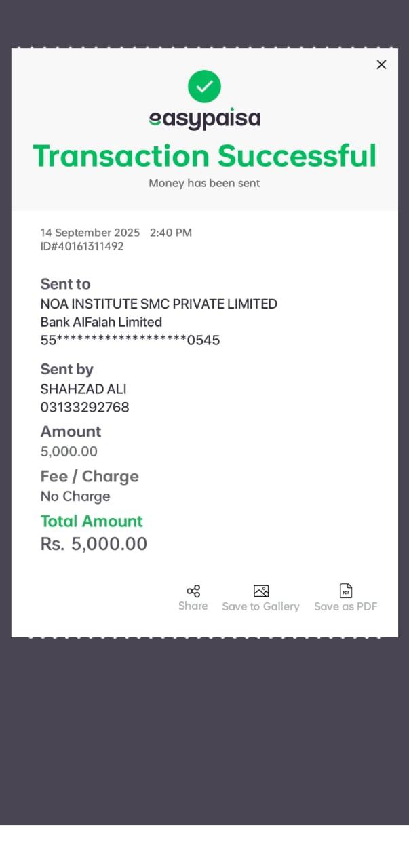Screen dimensions: 409x868
Task: Close the transaction receipt with the X
Action: coord(381,64)
